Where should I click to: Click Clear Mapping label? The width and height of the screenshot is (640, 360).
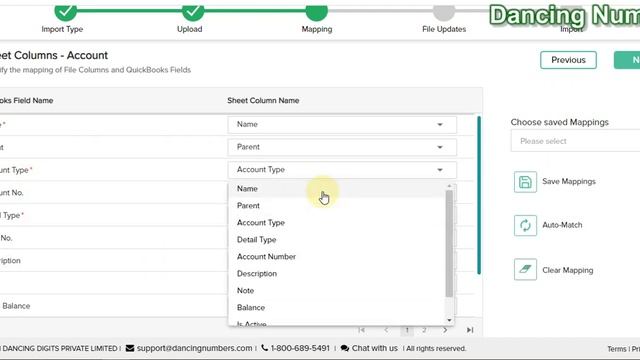[x=568, y=270]
